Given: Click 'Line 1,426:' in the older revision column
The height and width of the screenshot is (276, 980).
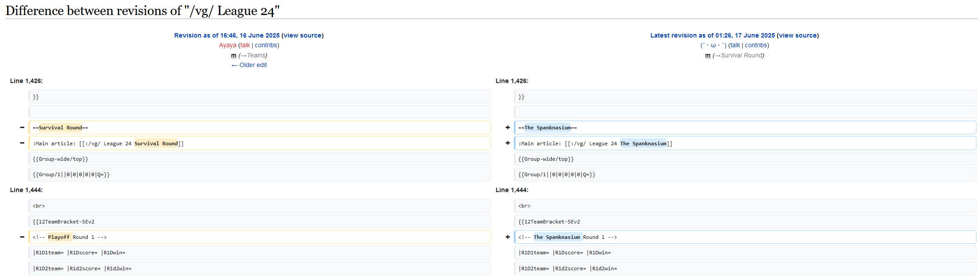Looking at the screenshot, I should pos(26,81).
